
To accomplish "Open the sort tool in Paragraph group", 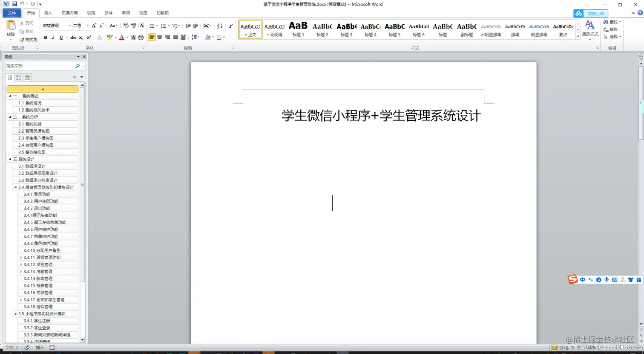I will [220, 26].
